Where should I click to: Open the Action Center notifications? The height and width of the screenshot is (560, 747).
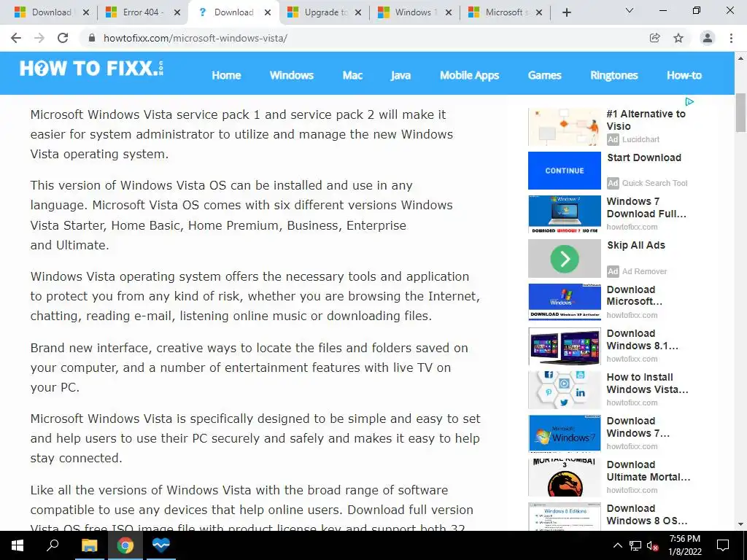coord(723,545)
